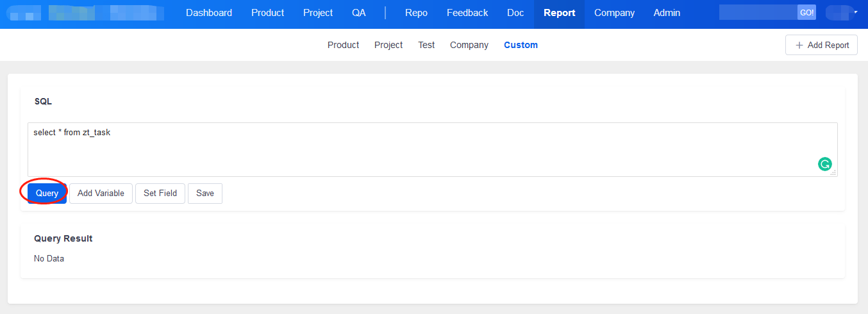Navigate to Feedback in the top bar
Screen dimensions: 868x314
click(467, 13)
